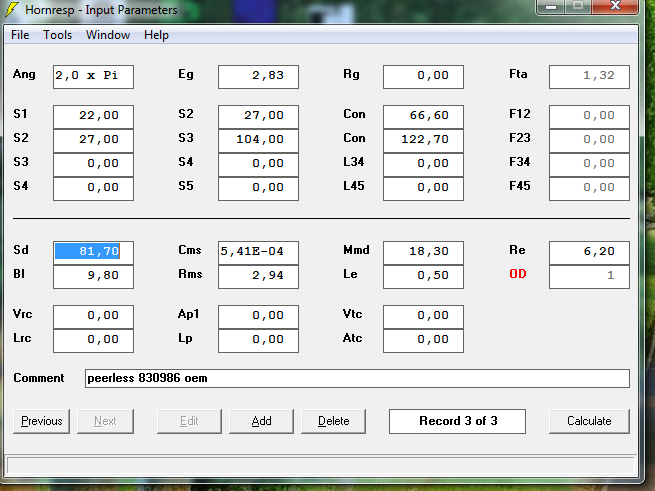Click the status bar at window bottom
655x491 pixels.
[x=321, y=465]
